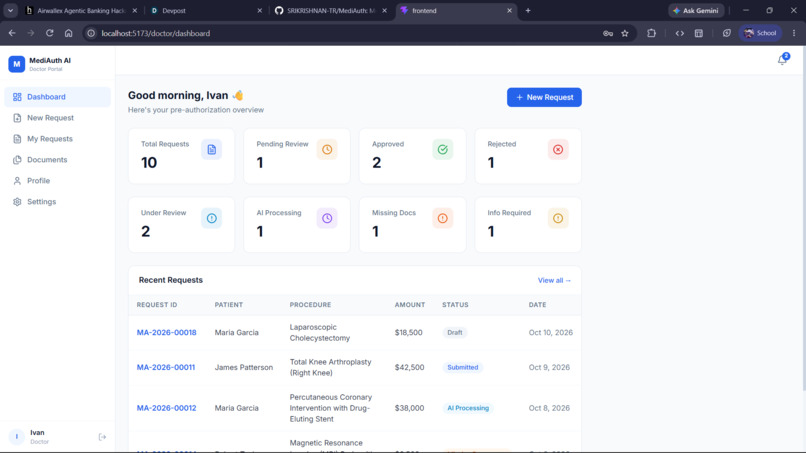Click Ivan's avatar in sidebar footer
The height and width of the screenshot is (453, 806).
[x=16, y=437]
